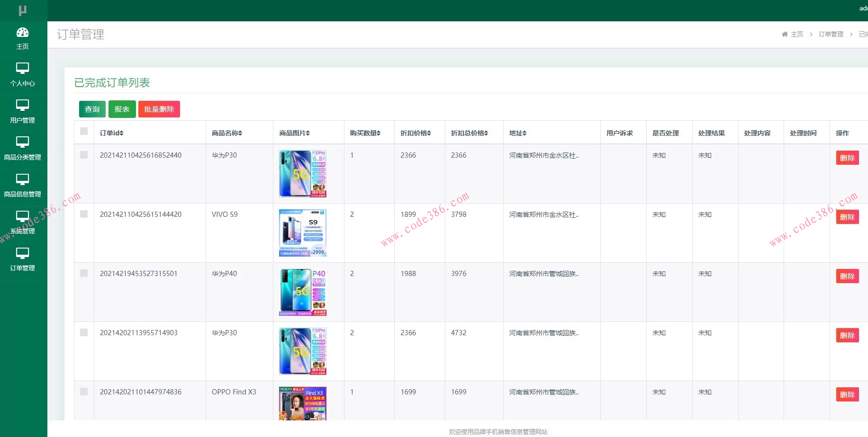The height and width of the screenshot is (437, 868).
Task: Select the checkbox for the VIVO S9 order
Action: coord(84,214)
